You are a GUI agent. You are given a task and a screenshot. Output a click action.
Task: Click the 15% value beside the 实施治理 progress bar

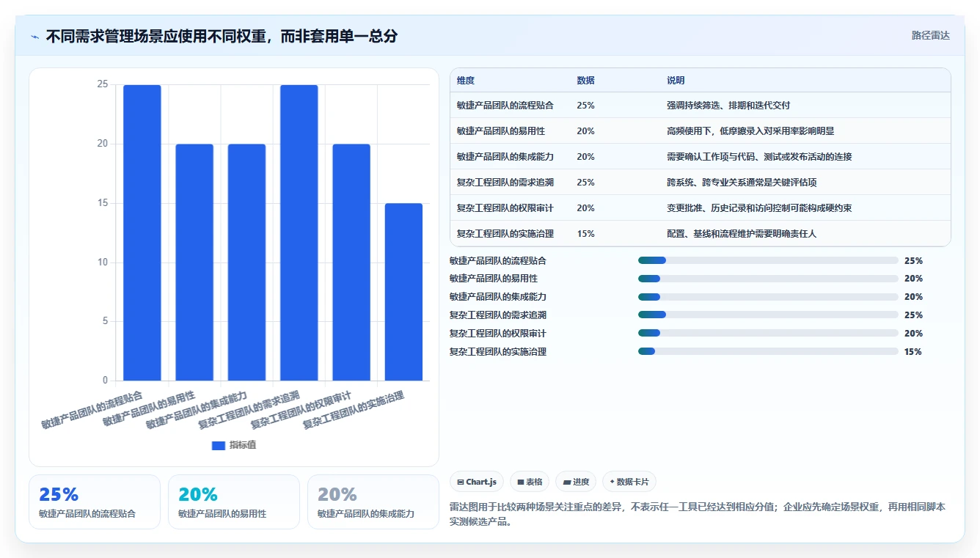[x=913, y=352]
